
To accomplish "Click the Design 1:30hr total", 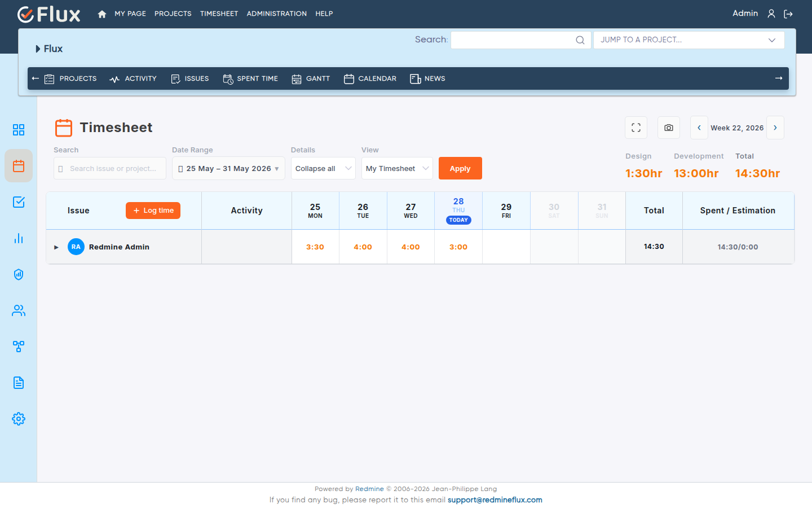I will pyautogui.click(x=644, y=173).
